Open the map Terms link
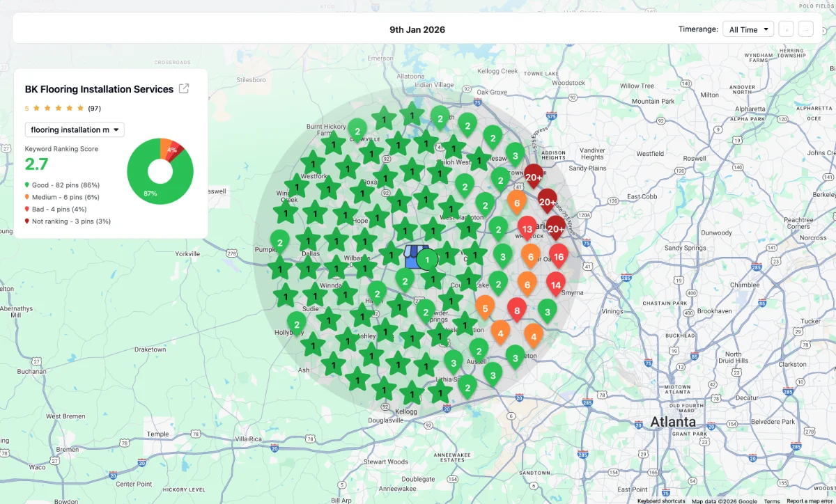The image size is (836, 504). 772,501
